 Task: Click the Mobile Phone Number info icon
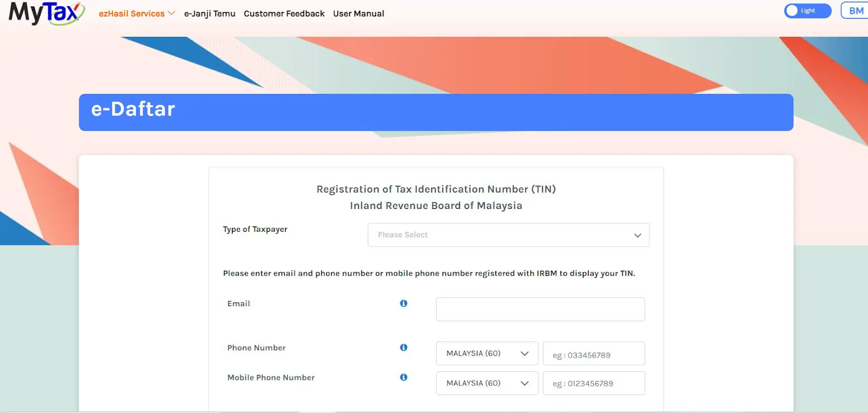pyautogui.click(x=404, y=377)
